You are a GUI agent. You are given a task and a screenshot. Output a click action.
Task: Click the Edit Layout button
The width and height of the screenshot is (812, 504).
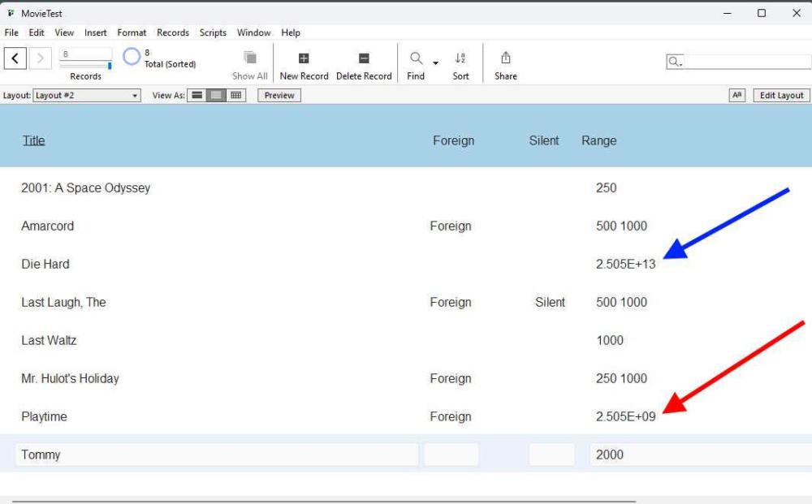[x=780, y=95]
